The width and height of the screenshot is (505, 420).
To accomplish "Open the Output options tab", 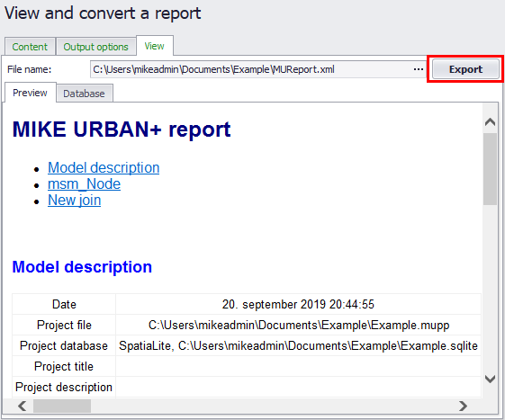I will coord(95,47).
